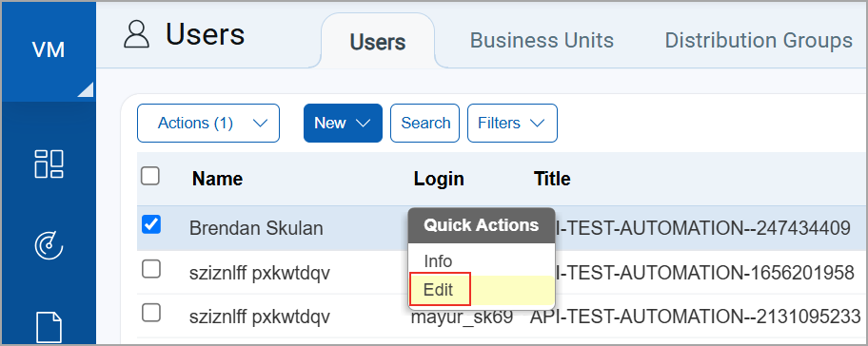This screenshot has height=346, width=868.
Task: Expand the Filters dropdown
Action: 512,123
